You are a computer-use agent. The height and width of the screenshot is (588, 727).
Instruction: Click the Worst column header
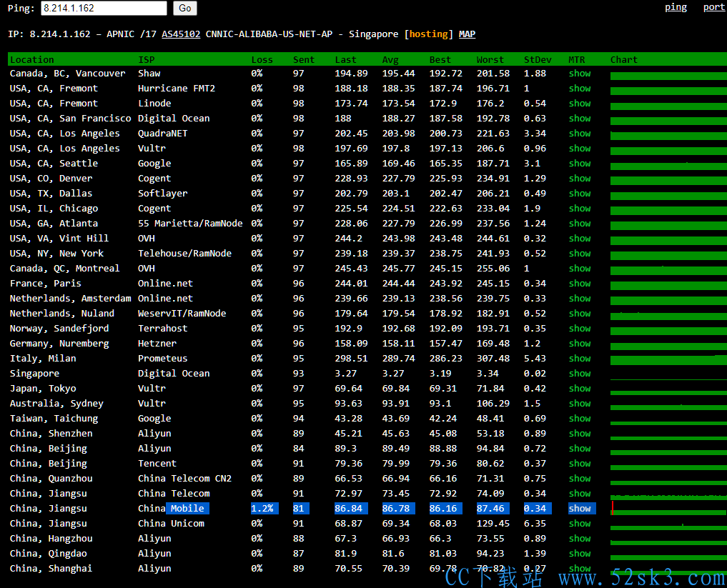(x=490, y=60)
